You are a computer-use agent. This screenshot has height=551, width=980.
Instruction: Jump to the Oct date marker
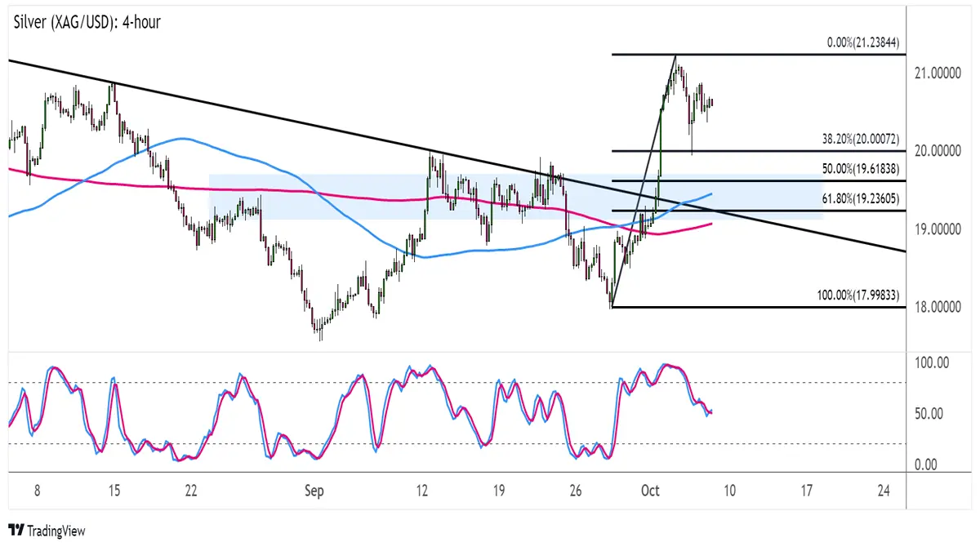tap(652, 491)
